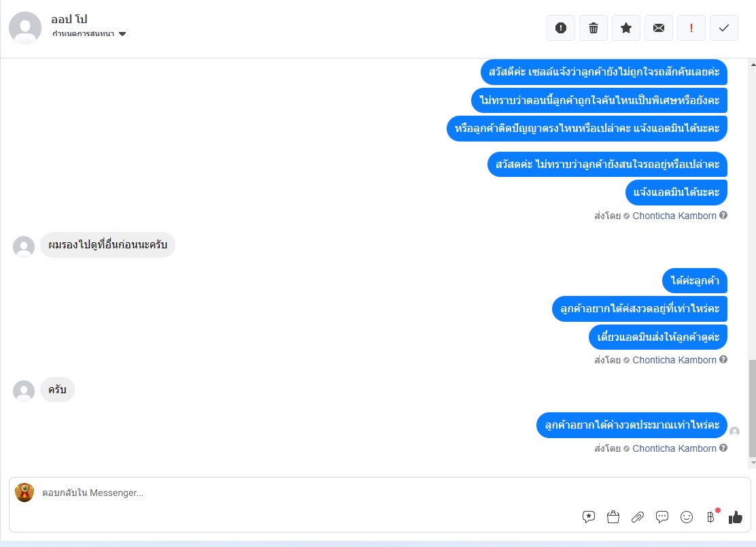Click chat scrollbar up arrow
The image size is (756, 547).
[x=753, y=64]
